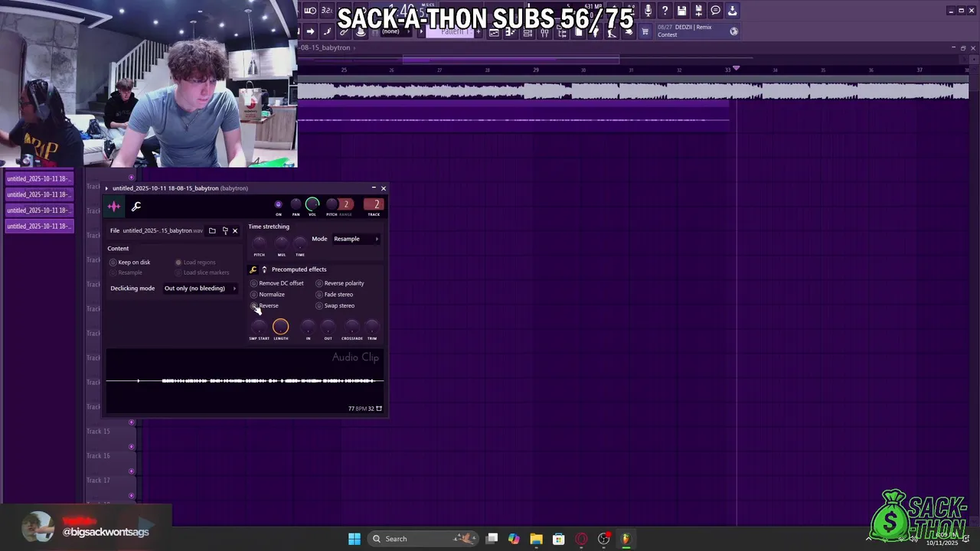
Task: Select Track 17 label in playlist
Action: tap(98, 480)
